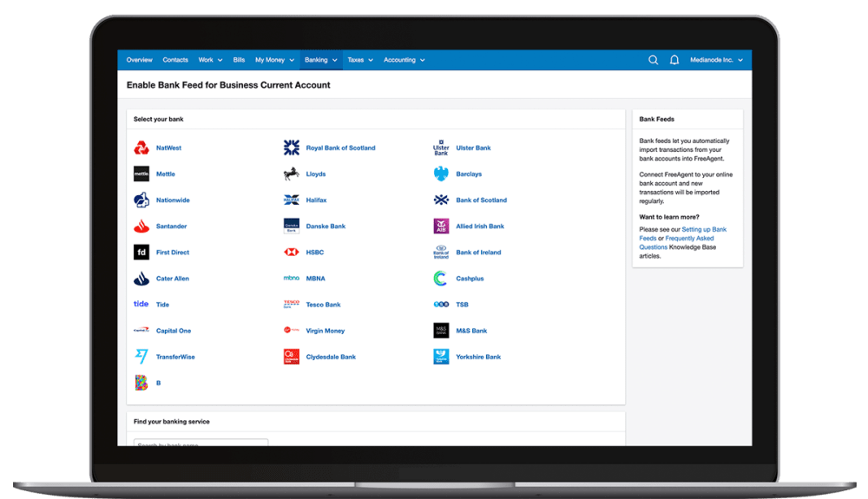Click the Yorkshire Bank logo icon
Viewport: 868px width, 499px height.
click(441, 357)
